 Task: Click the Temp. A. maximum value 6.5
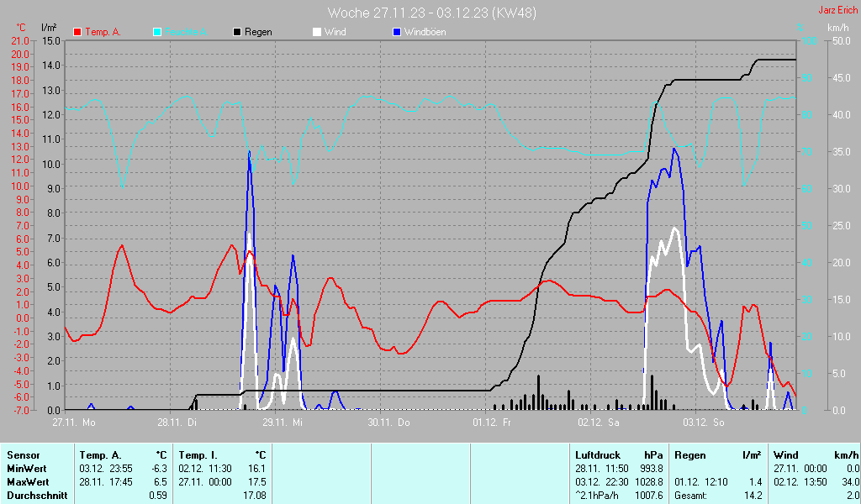point(161,482)
